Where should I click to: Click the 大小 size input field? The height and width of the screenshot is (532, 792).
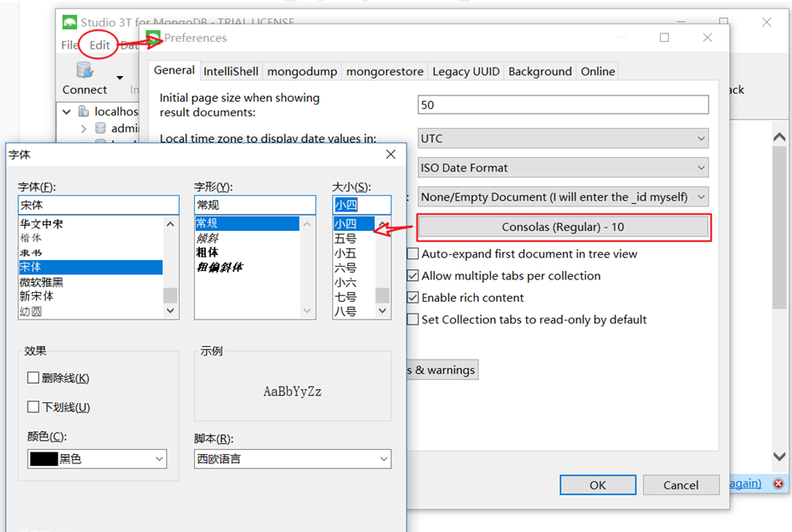361,205
